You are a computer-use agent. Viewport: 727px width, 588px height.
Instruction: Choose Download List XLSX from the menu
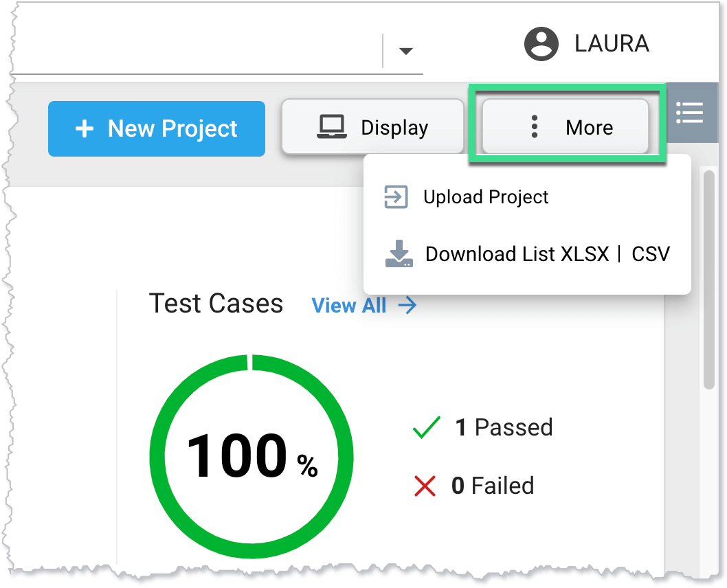click(517, 253)
